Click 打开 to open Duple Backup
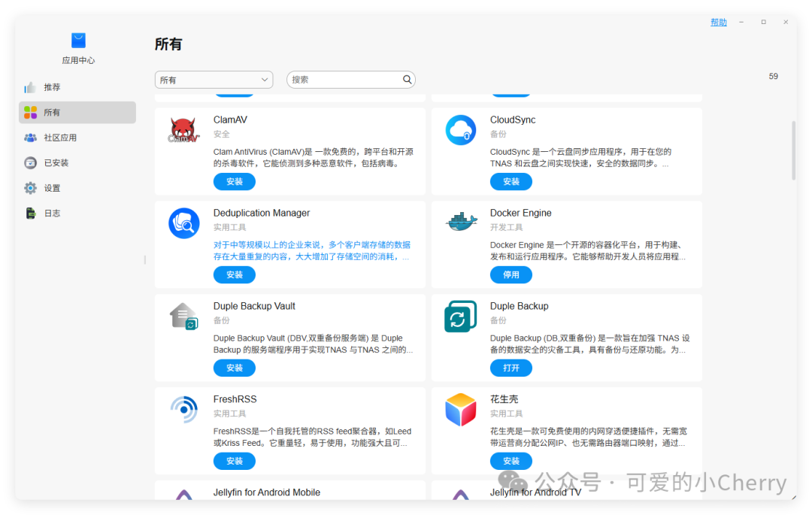This screenshot has width=812, height=515. click(511, 368)
